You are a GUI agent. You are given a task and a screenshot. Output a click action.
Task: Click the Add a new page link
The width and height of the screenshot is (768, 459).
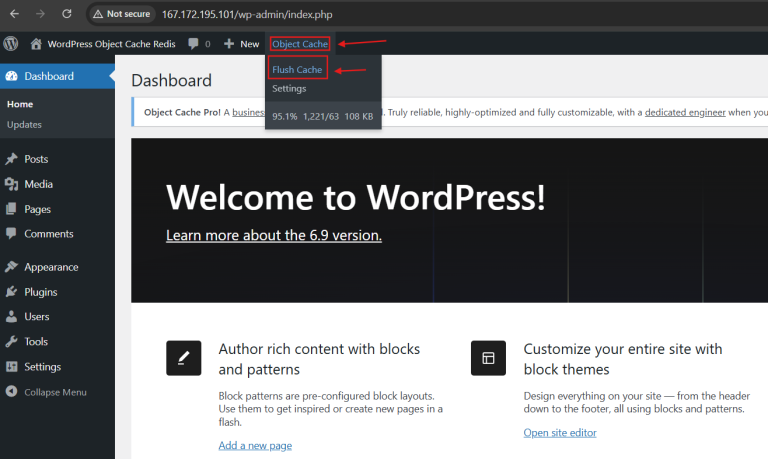tap(255, 445)
